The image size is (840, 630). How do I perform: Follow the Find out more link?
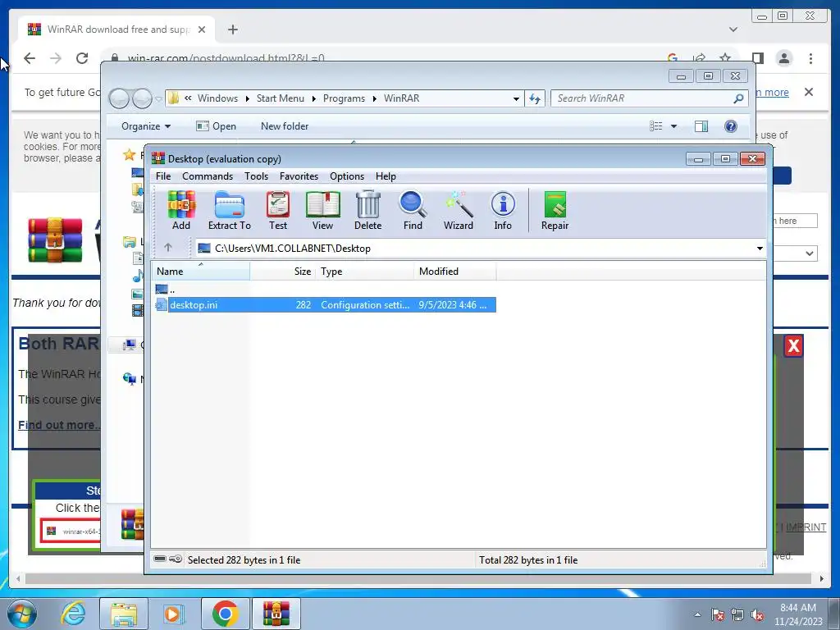point(59,425)
